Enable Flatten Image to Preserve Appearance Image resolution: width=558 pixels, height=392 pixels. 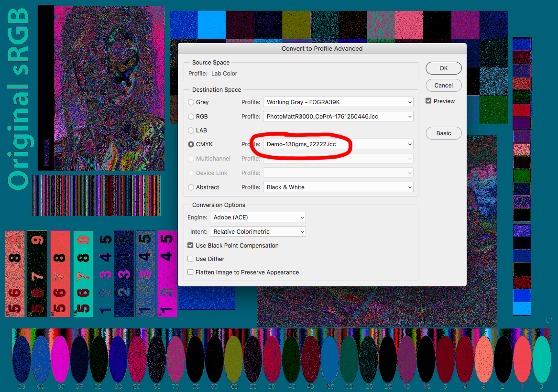pos(190,272)
